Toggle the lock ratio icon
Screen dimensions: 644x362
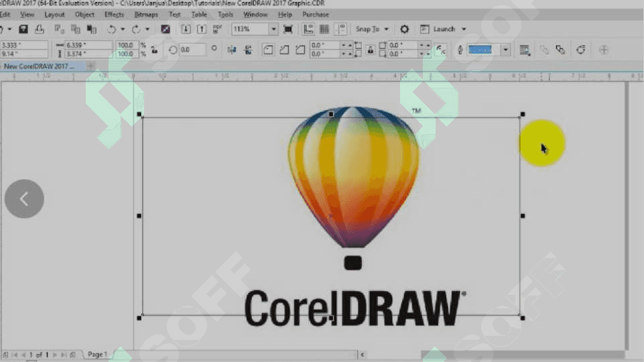click(x=154, y=50)
